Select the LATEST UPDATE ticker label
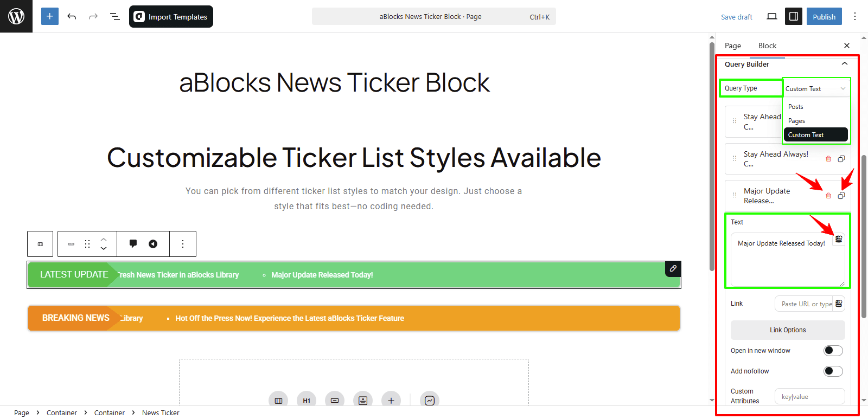The width and height of the screenshot is (868, 419). pyautogui.click(x=74, y=275)
